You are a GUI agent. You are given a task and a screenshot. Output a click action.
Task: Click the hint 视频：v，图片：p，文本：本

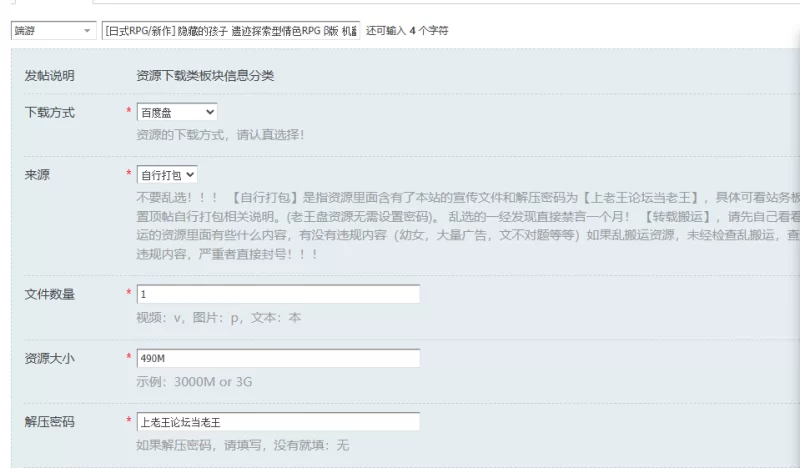coord(218,317)
